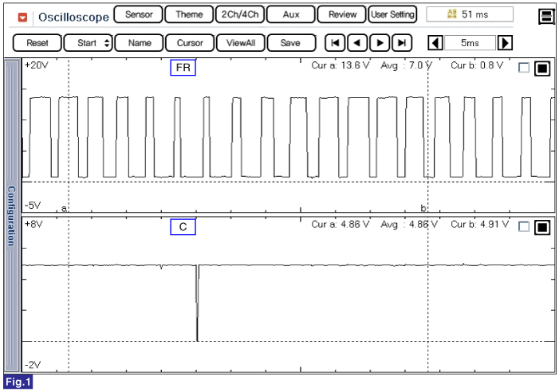Open the Theme menu
The height and width of the screenshot is (392, 559).
(189, 14)
